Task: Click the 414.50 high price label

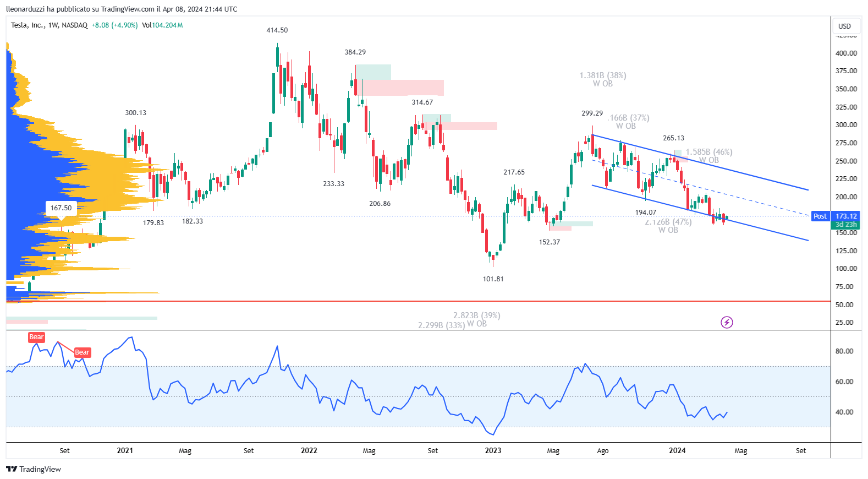Action: tap(277, 30)
